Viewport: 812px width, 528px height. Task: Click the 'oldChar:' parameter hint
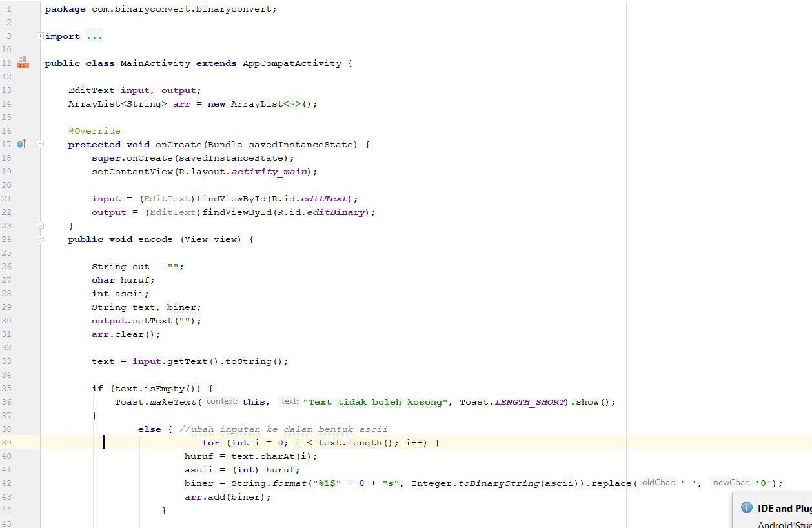click(x=658, y=483)
